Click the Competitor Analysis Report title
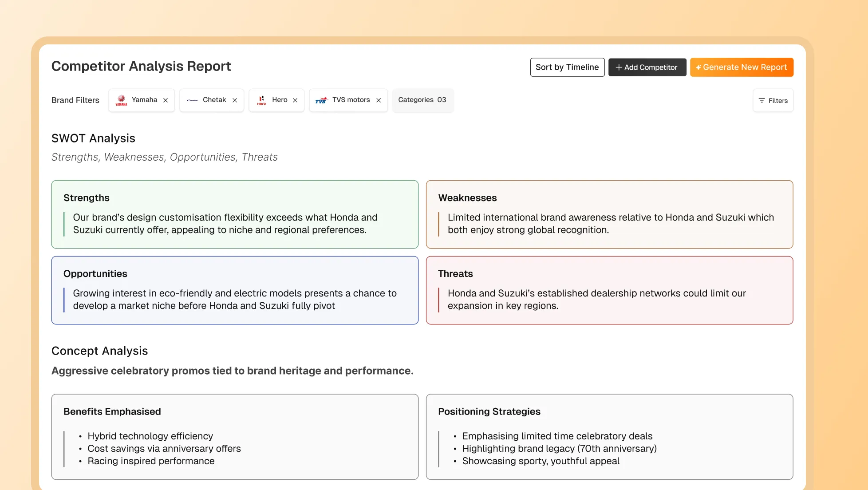The image size is (868, 490). [x=141, y=66]
